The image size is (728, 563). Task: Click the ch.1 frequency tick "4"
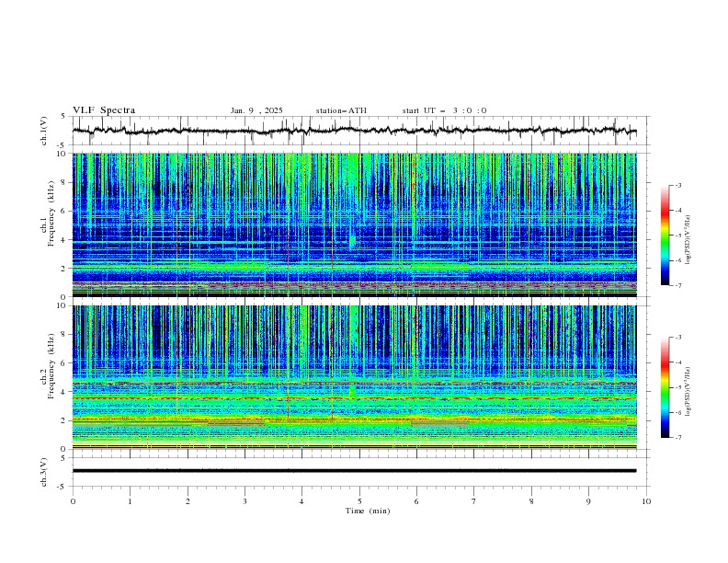click(x=64, y=240)
